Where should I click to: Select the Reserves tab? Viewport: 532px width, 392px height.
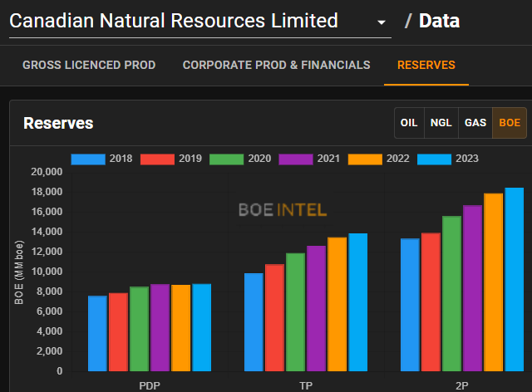pos(426,65)
